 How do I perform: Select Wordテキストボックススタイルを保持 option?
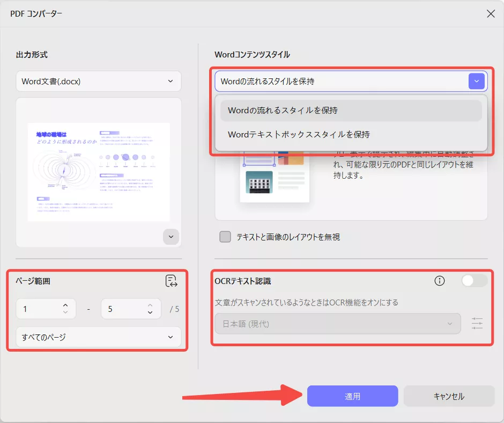pyautogui.click(x=351, y=134)
